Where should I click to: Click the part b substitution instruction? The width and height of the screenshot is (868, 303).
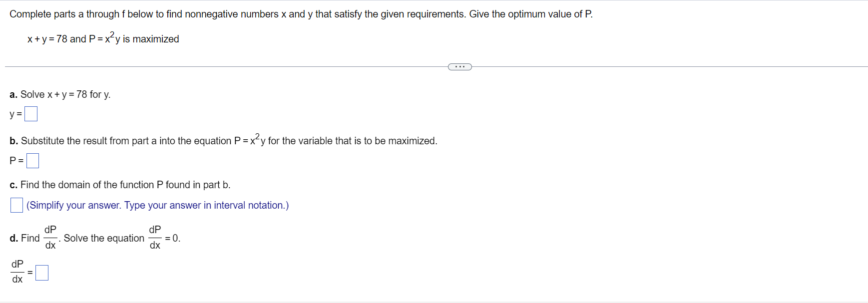point(223,140)
